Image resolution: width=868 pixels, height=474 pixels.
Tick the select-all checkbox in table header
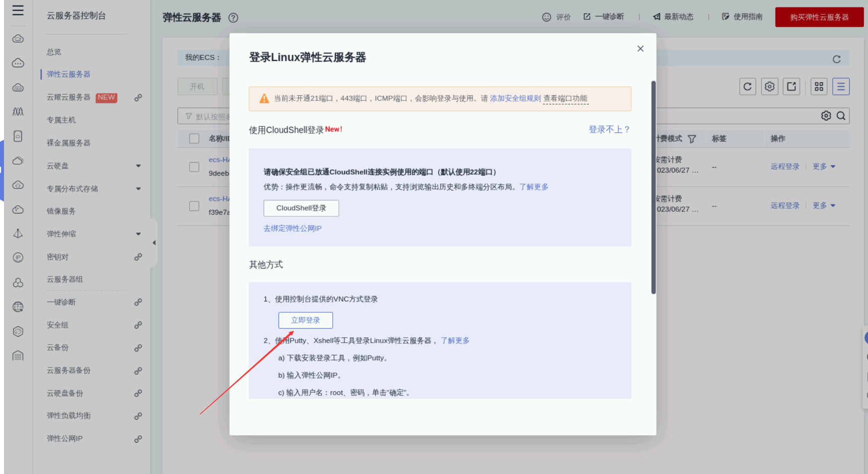point(194,139)
